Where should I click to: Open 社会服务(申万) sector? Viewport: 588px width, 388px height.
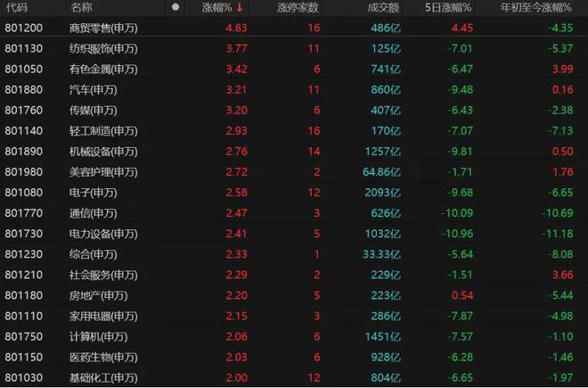coord(103,275)
